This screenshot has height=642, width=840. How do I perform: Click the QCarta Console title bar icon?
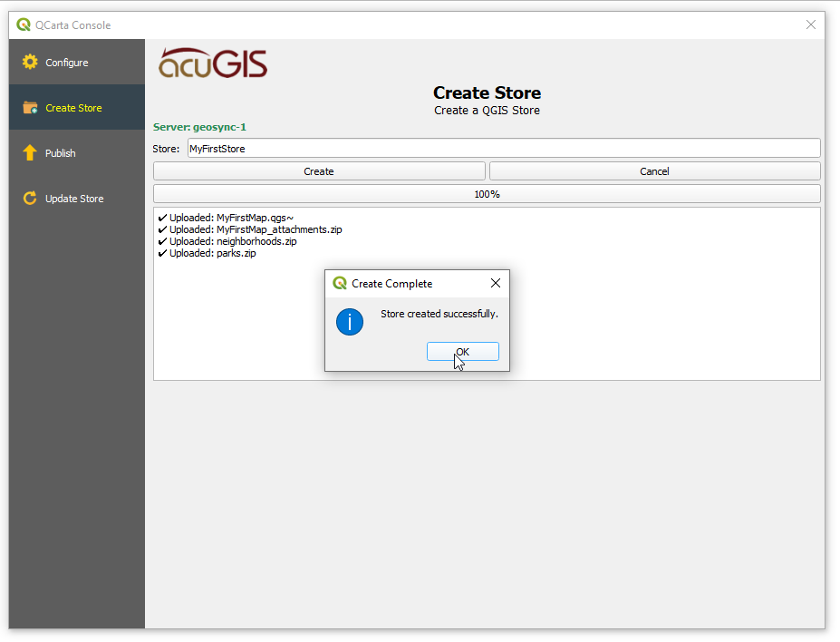24,24
